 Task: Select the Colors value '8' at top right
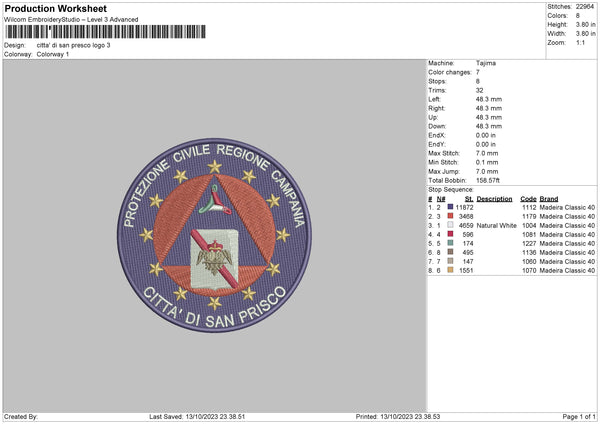point(578,16)
